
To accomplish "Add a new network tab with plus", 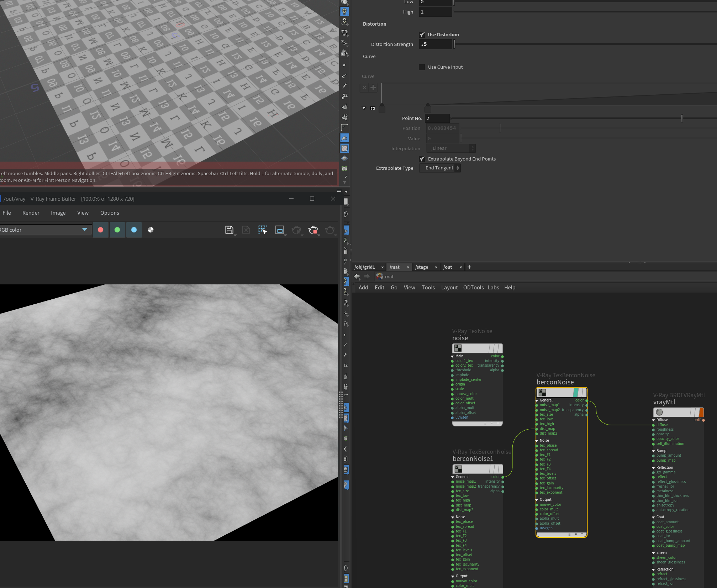I will pyautogui.click(x=469, y=267).
